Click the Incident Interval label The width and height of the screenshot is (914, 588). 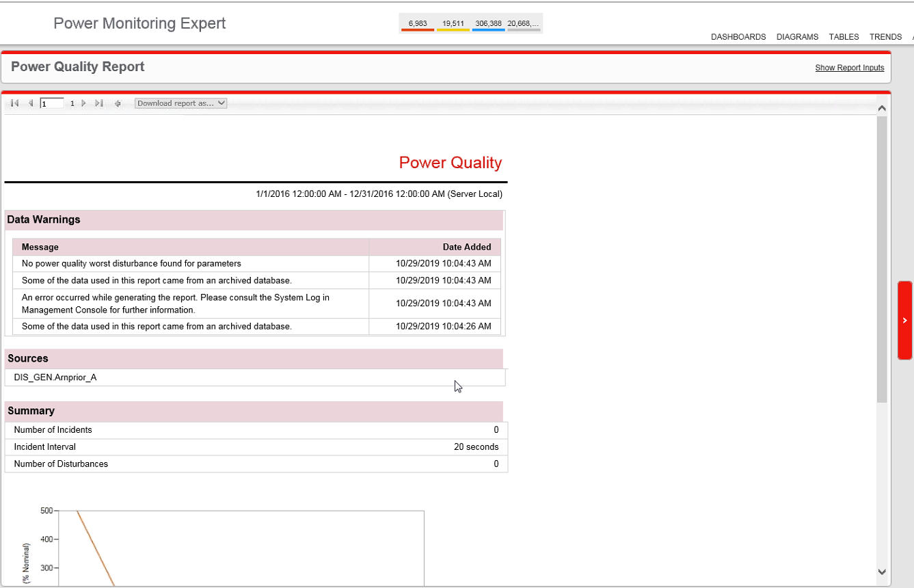(44, 447)
